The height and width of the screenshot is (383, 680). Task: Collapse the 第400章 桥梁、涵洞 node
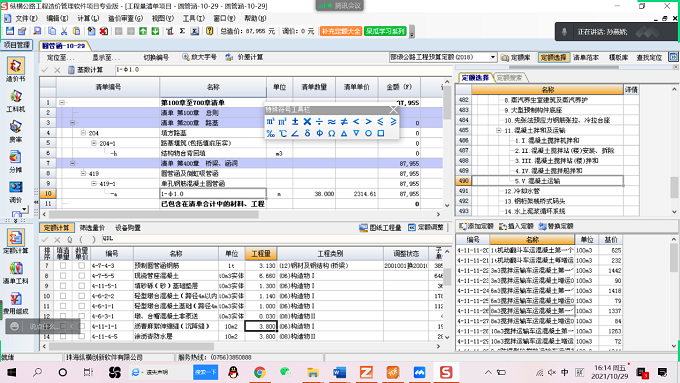point(72,164)
